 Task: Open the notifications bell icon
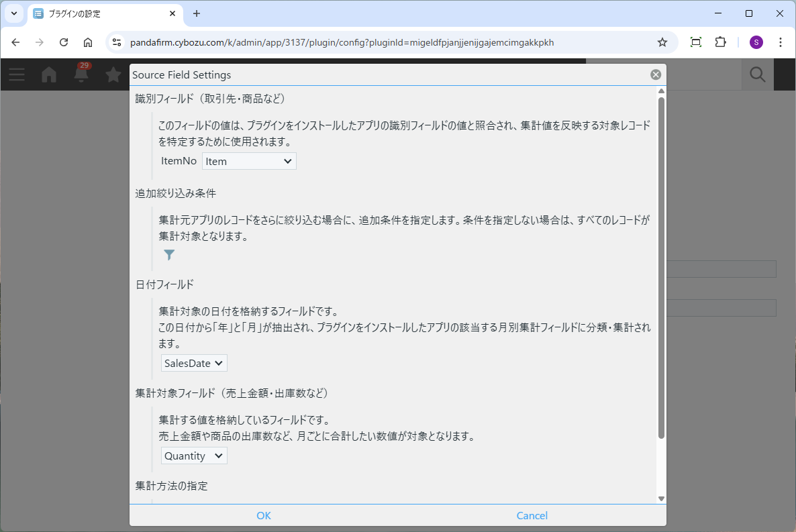pyautogui.click(x=81, y=75)
